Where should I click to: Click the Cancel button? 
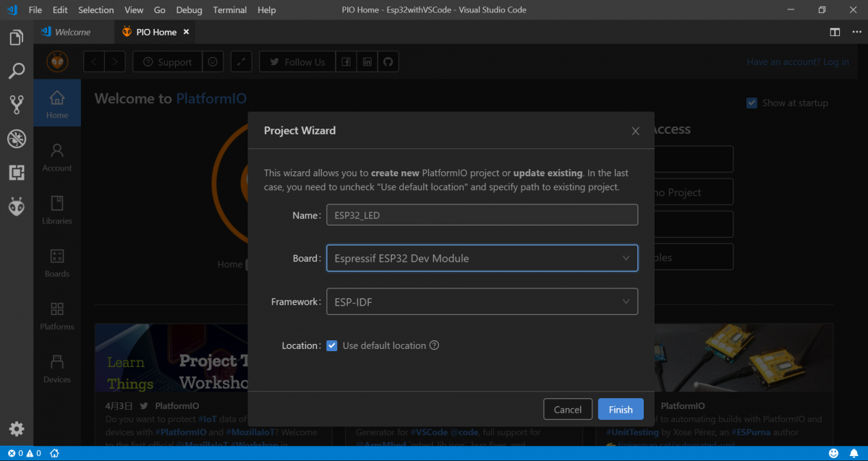pos(568,409)
